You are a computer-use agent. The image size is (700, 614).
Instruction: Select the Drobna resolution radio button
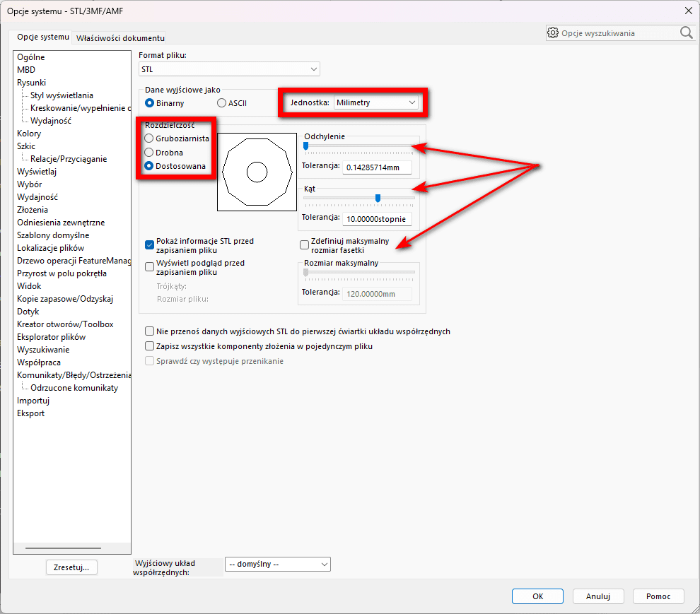pyautogui.click(x=149, y=153)
